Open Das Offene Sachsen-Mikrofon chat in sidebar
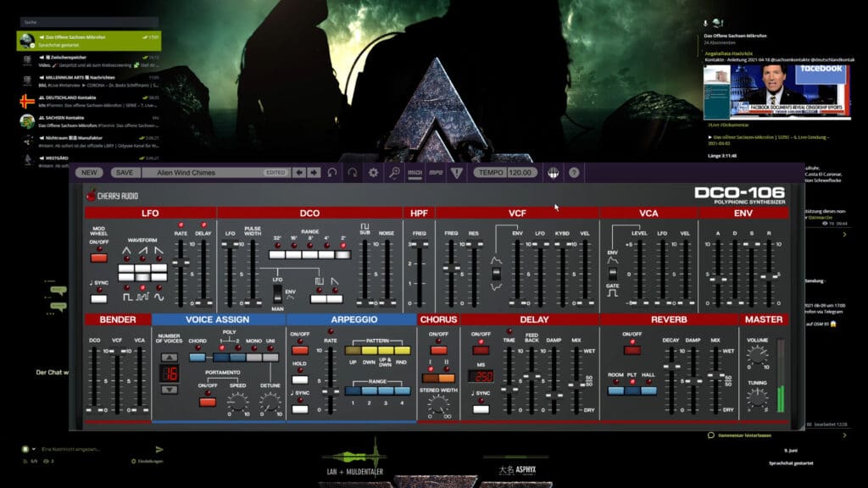 pos(89,41)
